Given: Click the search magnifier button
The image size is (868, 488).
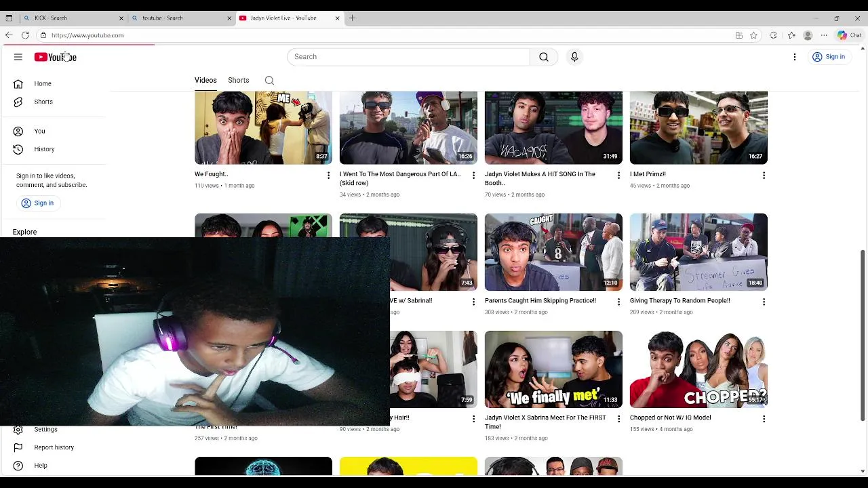Looking at the screenshot, I should tap(544, 57).
